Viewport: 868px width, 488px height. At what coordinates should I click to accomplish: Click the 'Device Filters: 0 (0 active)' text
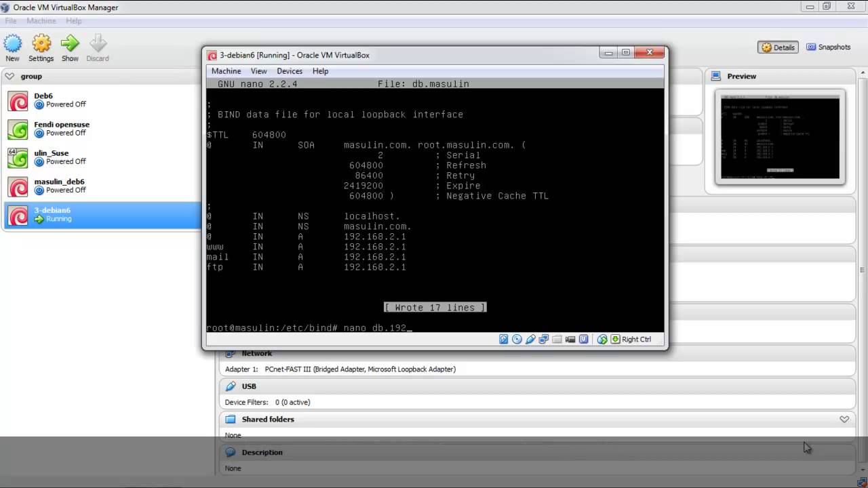[x=268, y=403]
